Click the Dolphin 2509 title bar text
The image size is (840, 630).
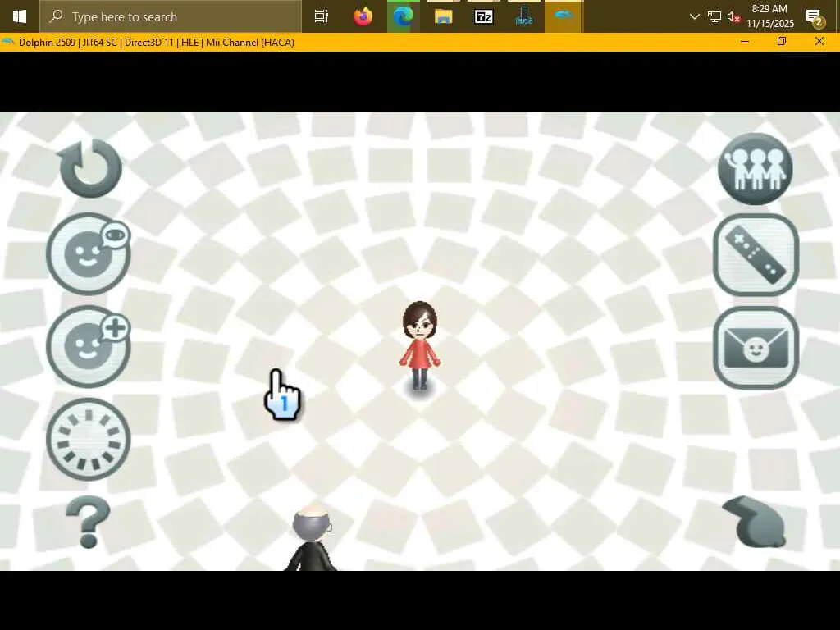(x=157, y=43)
